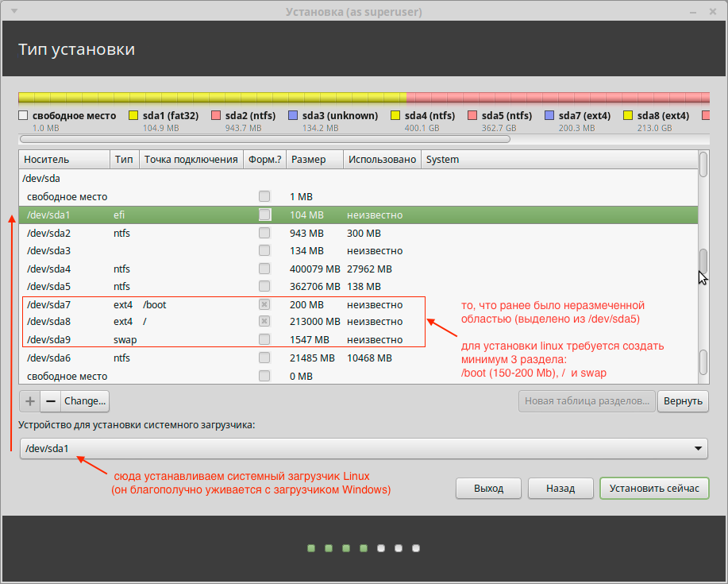Toggle format checkbox for /dev/sda4
The image size is (728, 584).
(264, 269)
